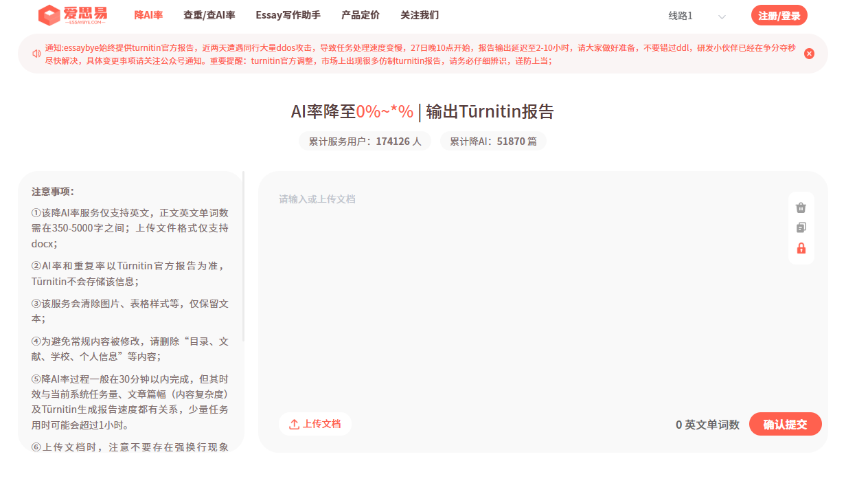Click note ④ about deleting 目录、文献
Screen dimensions: 868x494
pos(130,348)
